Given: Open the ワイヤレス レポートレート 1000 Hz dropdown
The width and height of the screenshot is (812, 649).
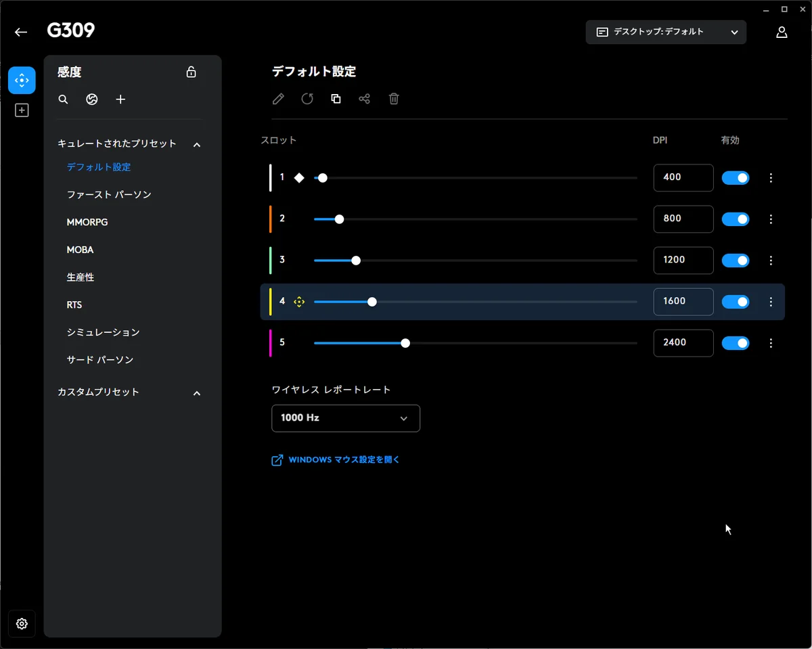Looking at the screenshot, I should coord(345,418).
